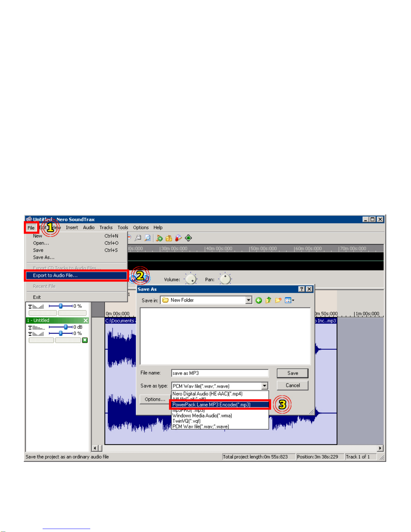Click the pan icon on the Untitled track

(x=36, y=334)
